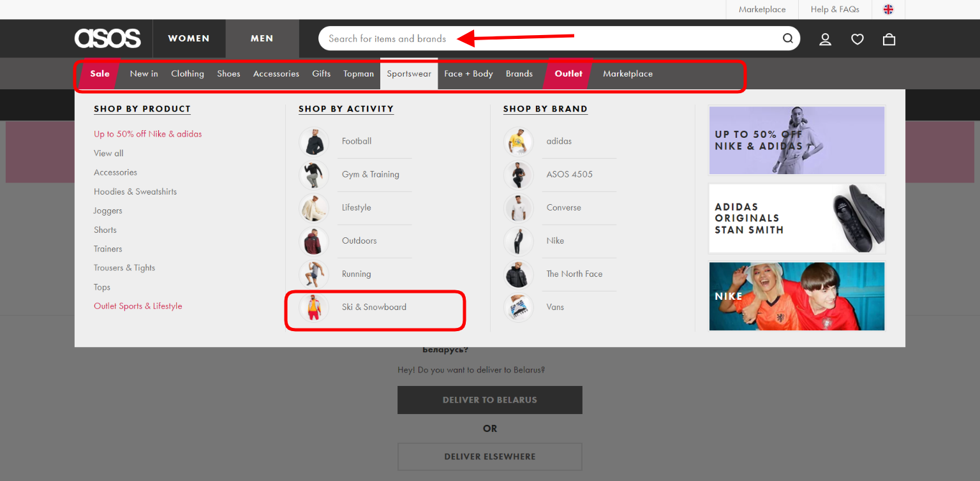Open the New in menu
This screenshot has width=980, height=481.
tap(144, 73)
